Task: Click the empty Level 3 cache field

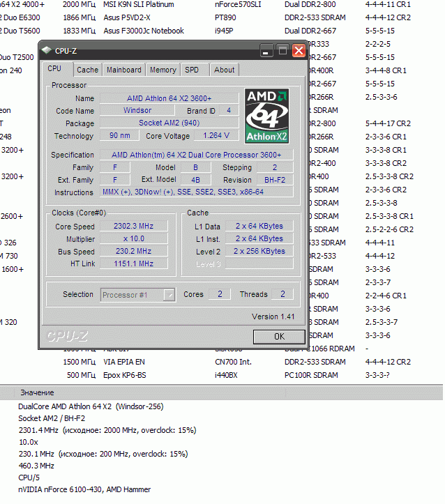Action: click(259, 264)
